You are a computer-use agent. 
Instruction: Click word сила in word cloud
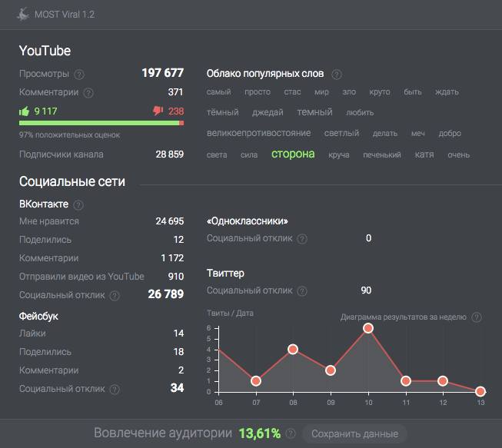[249, 155]
